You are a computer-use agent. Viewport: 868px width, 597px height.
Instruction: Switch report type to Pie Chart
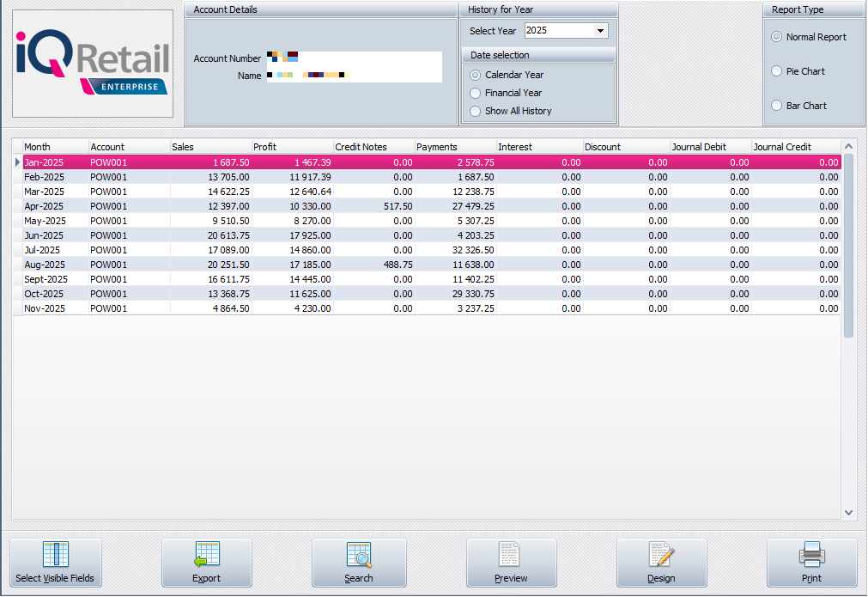tap(777, 71)
